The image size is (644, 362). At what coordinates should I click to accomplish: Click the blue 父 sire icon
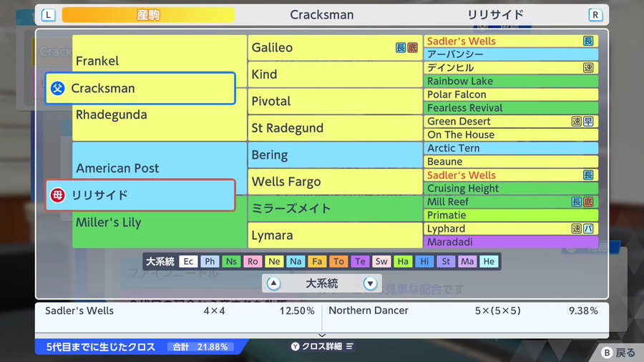click(x=58, y=88)
